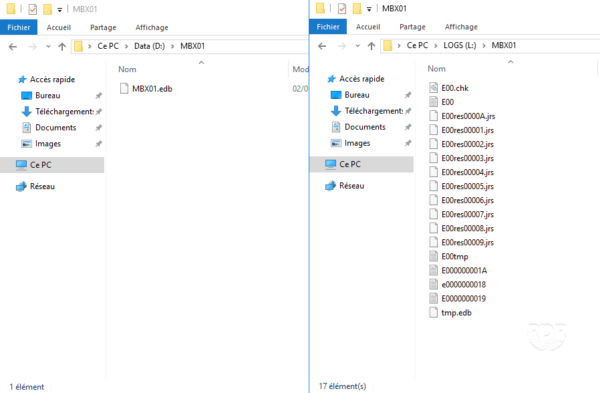Open Fichier tab in left window
Screen dimensions: 600x393
pos(18,28)
